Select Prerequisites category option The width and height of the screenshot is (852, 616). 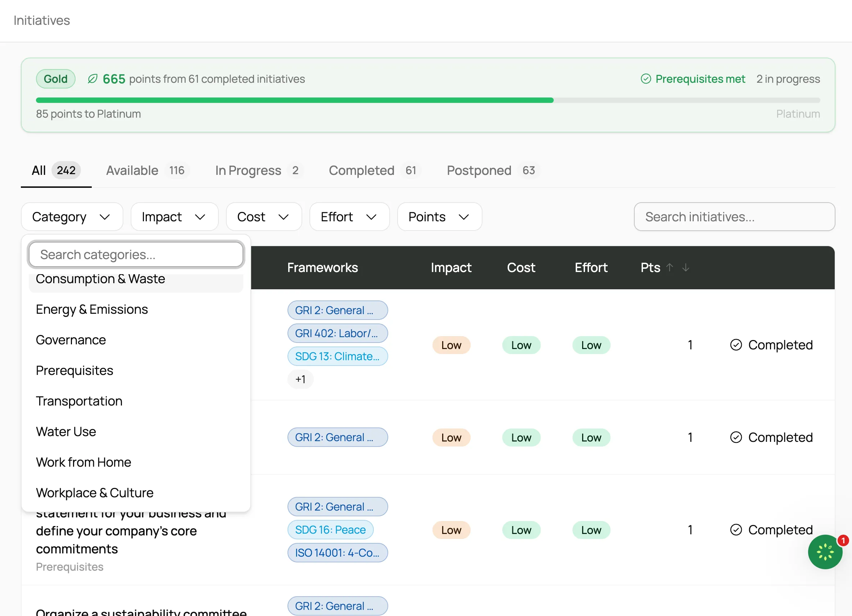click(x=136, y=371)
